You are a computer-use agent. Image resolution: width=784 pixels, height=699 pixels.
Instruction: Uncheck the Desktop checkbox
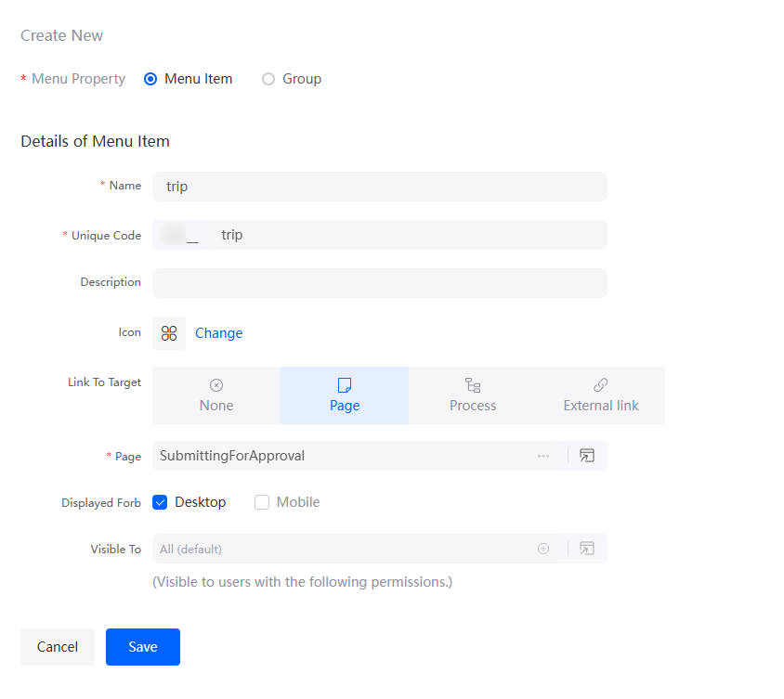(160, 502)
